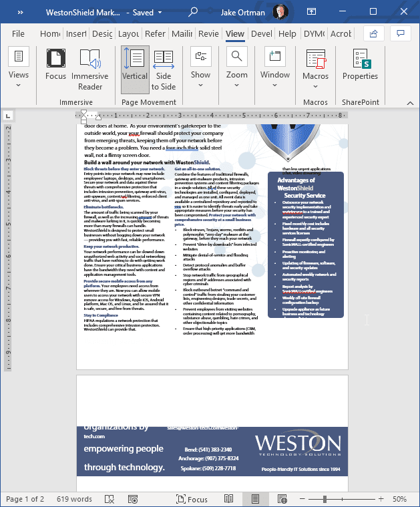Click the zoom slider handle
Image resolution: width=420 pixels, height=507 pixels.
(x=325, y=499)
